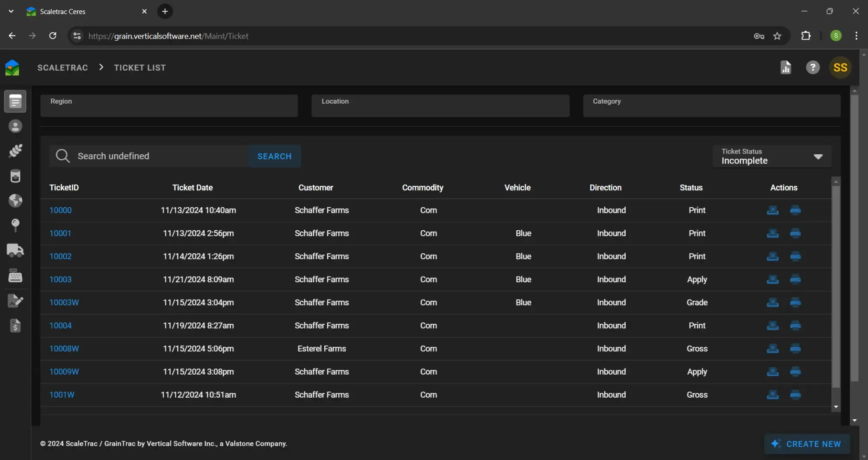The image size is (868, 460).
Task: Open the Ticket List sidebar icon
Action: pyautogui.click(x=16, y=101)
